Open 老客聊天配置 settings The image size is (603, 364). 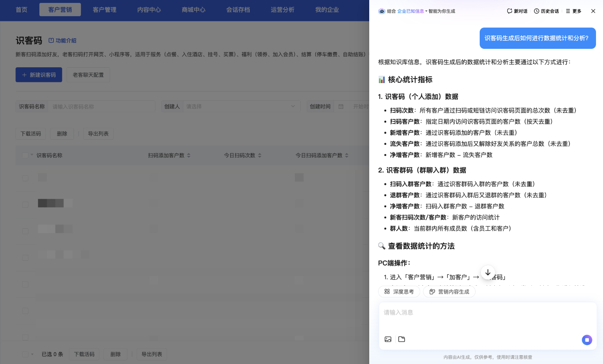pos(88,75)
